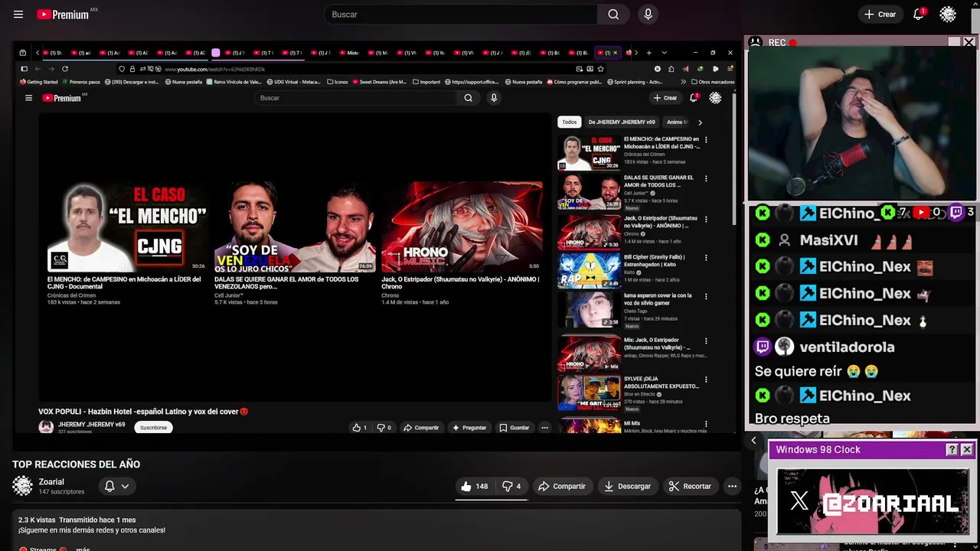Open options for Bill Cipher sidebar video
980x551 pixels.
(706, 258)
